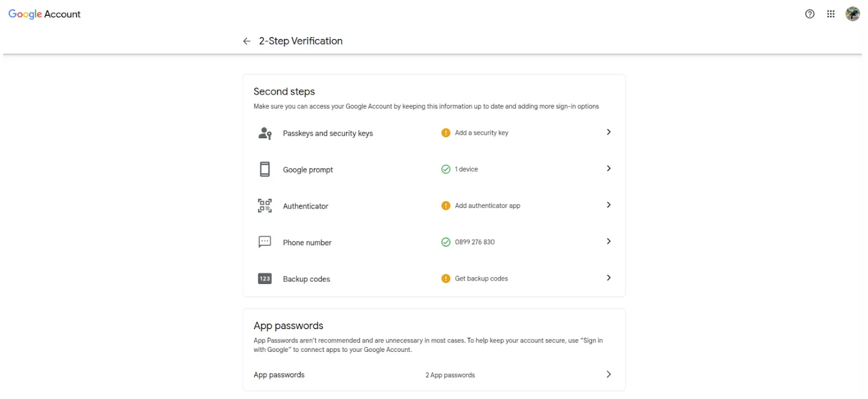This screenshot has height=399, width=868.
Task: Click the Phone number message bubble icon
Action: 265,242
